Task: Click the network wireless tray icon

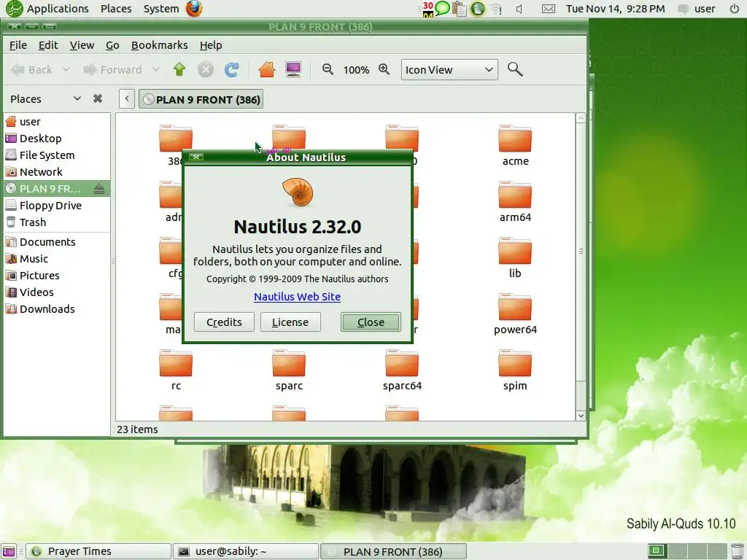Action: (x=496, y=9)
